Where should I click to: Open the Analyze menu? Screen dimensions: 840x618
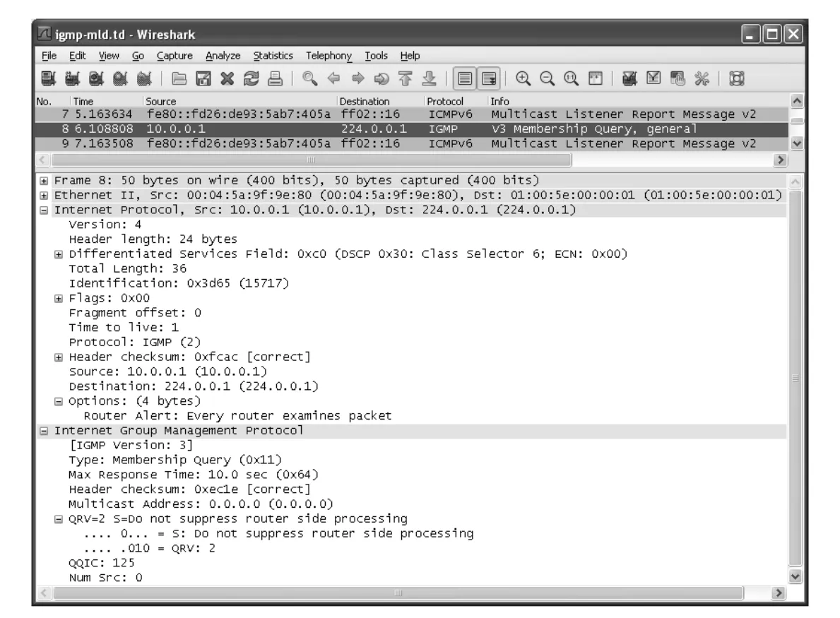pyautogui.click(x=223, y=56)
